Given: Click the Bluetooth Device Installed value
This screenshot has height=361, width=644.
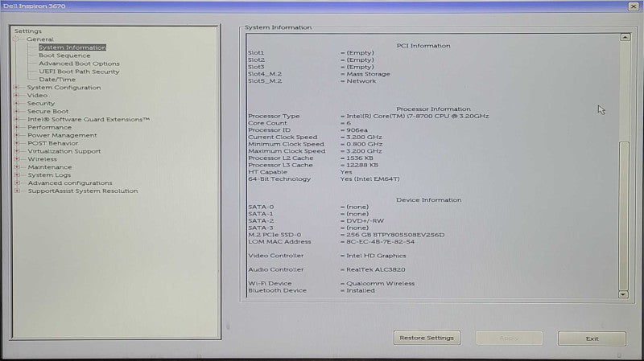Looking at the screenshot, I should [360, 290].
